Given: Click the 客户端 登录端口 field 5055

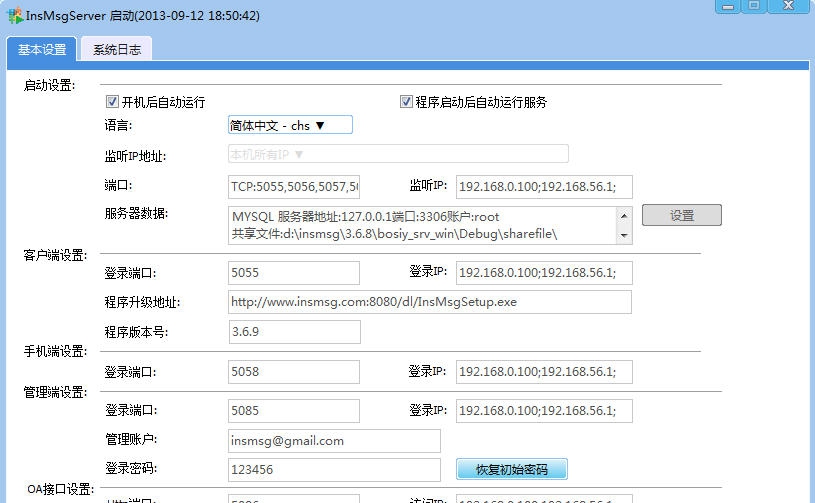Looking at the screenshot, I should 294,273.
